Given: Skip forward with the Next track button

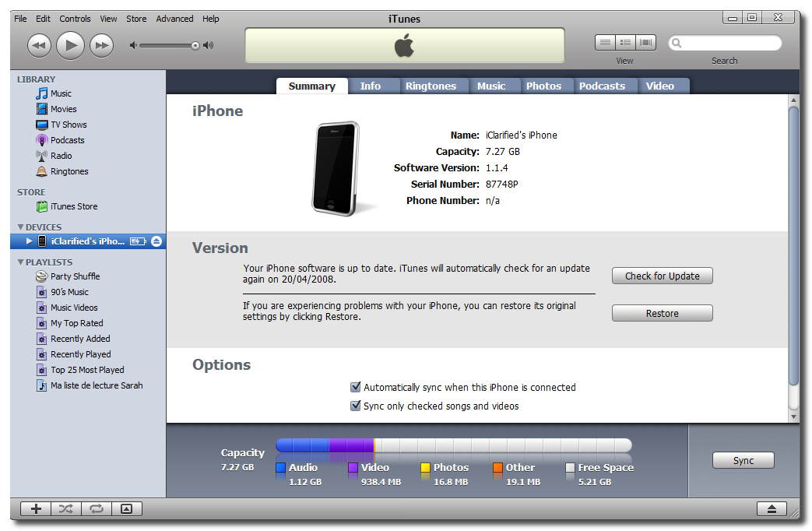Looking at the screenshot, I should pos(101,46).
